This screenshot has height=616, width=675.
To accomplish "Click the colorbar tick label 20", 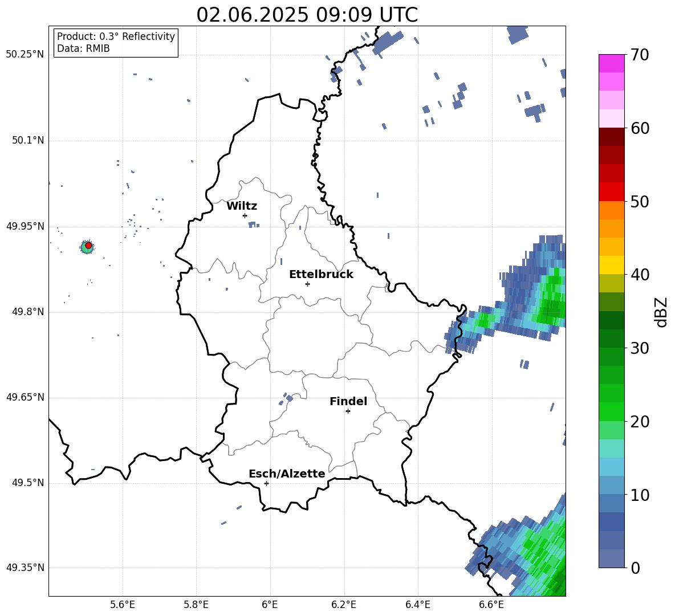I will tap(640, 422).
